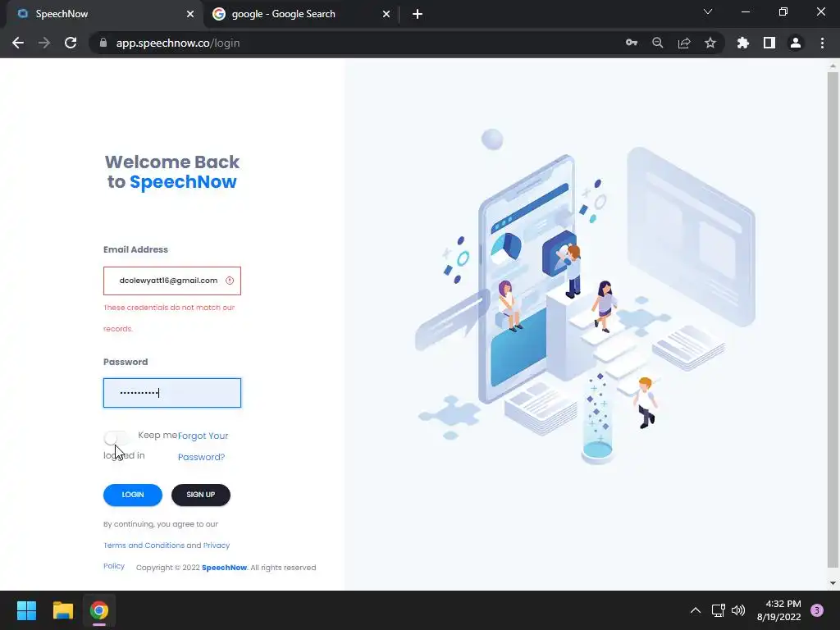
Task: Open the Terms and Conditions link
Action: (x=144, y=546)
